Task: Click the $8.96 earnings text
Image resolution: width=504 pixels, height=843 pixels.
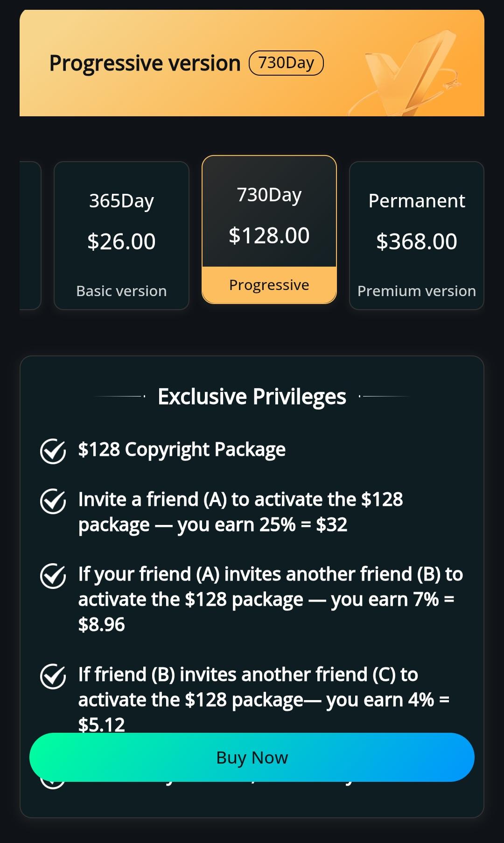Action: 102,625
